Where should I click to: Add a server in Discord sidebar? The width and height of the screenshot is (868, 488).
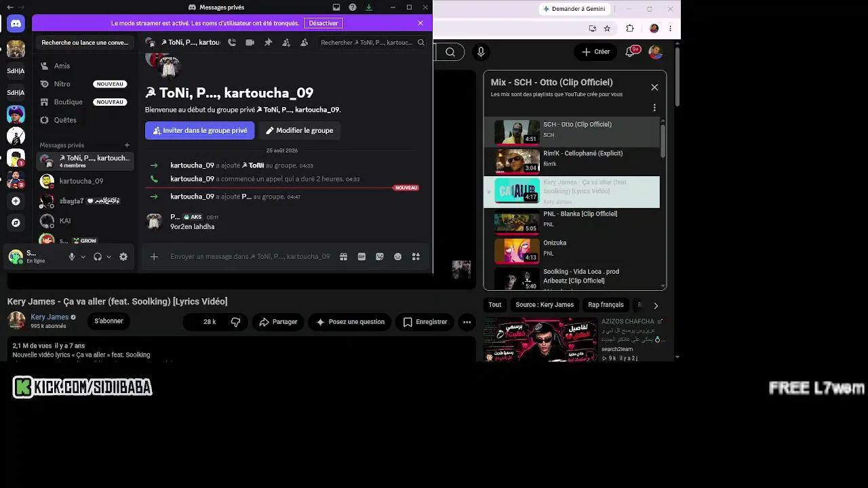click(x=16, y=201)
